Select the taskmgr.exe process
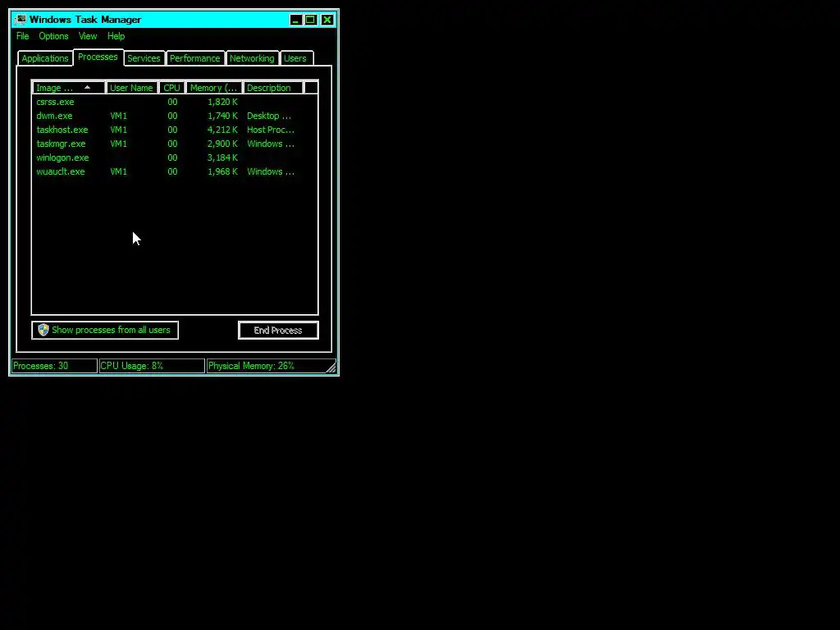840x630 pixels. point(175,144)
